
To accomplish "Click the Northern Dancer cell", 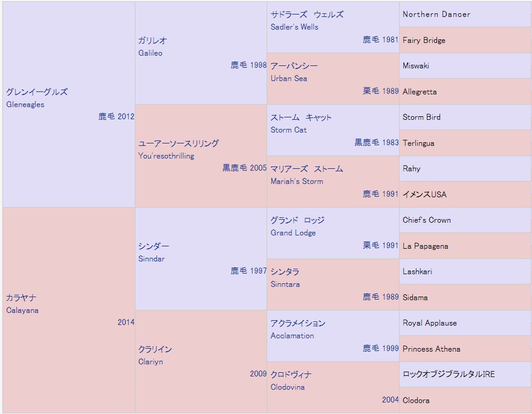I will (436, 15).
